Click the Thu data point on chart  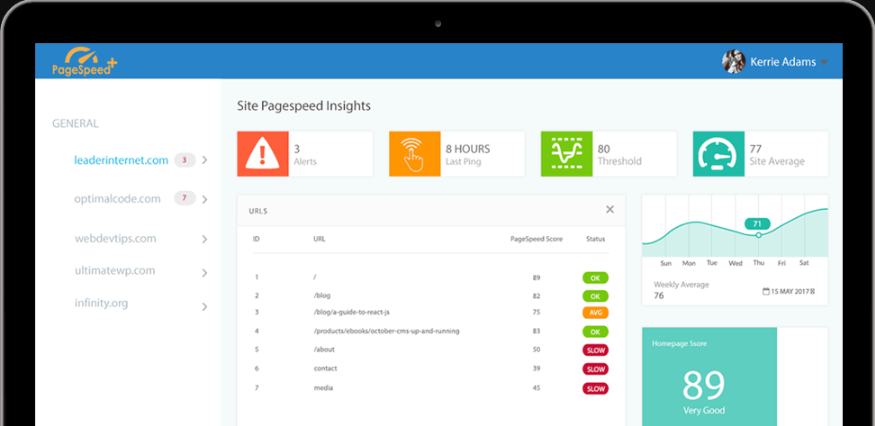coord(758,235)
